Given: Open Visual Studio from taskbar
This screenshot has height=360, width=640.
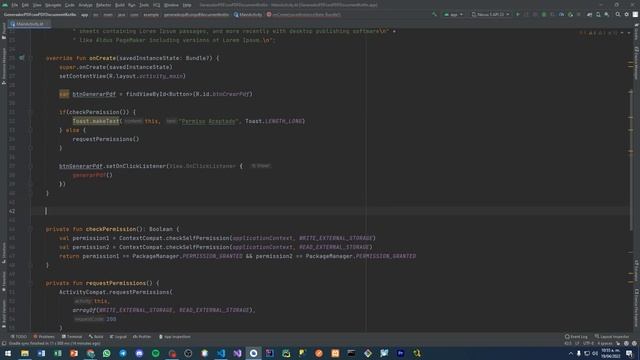Looking at the screenshot, I should (237, 353).
